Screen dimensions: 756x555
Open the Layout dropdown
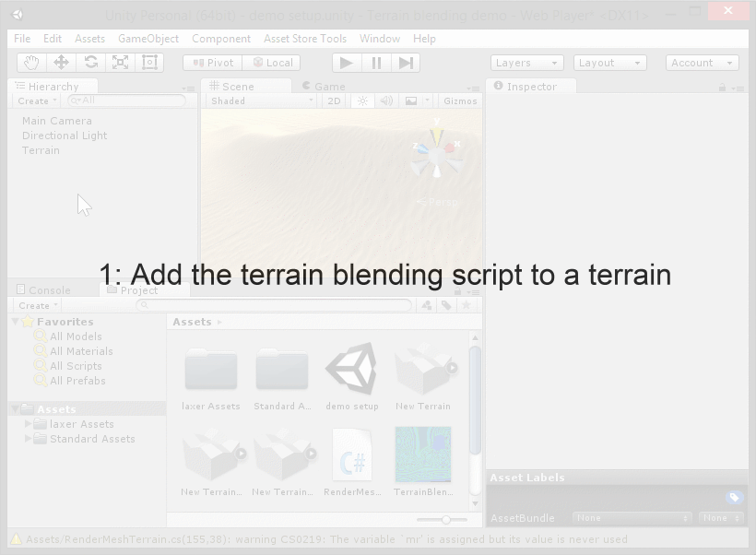610,63
